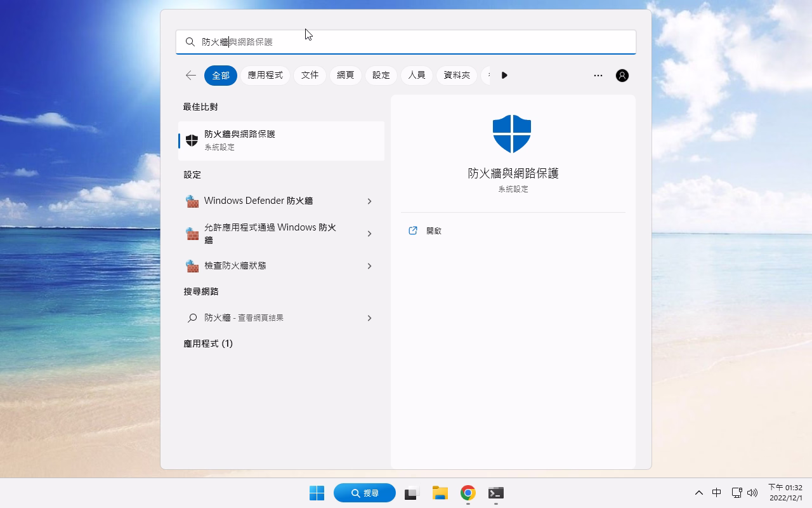This screenshot has width=812, height=508.
Task: Open the three-dot more options menu
Action: point(598,76)
